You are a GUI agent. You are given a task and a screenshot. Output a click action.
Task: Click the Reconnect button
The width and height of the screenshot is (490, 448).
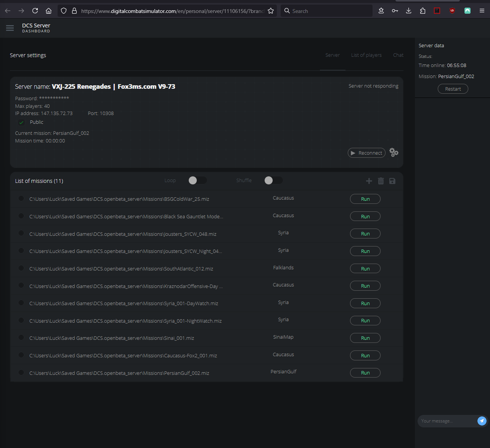366,153
